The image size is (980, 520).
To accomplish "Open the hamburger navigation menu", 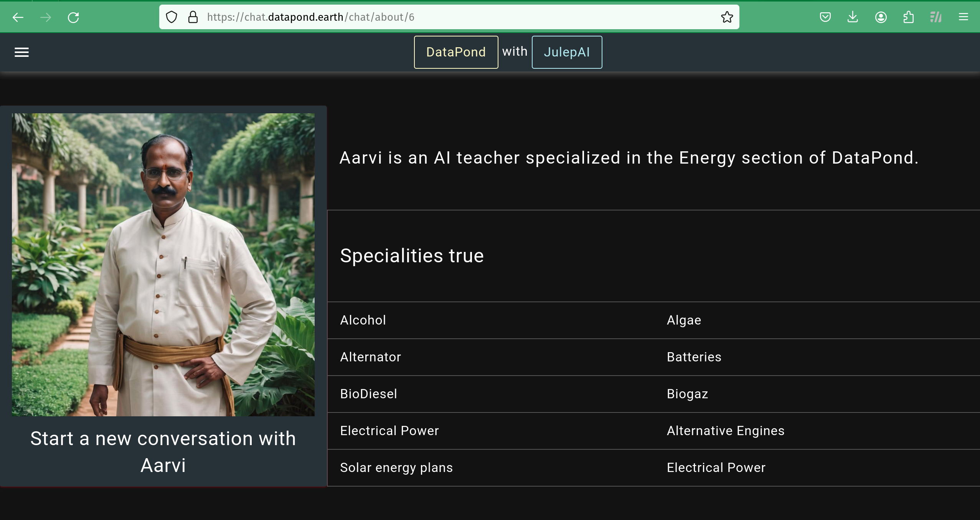I will coord(21,52).
